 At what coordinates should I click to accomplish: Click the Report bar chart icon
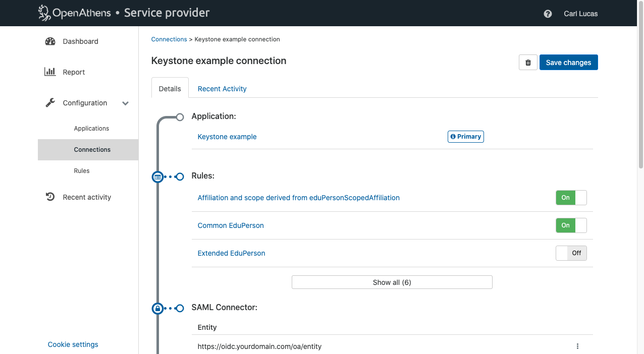point(50,72)
